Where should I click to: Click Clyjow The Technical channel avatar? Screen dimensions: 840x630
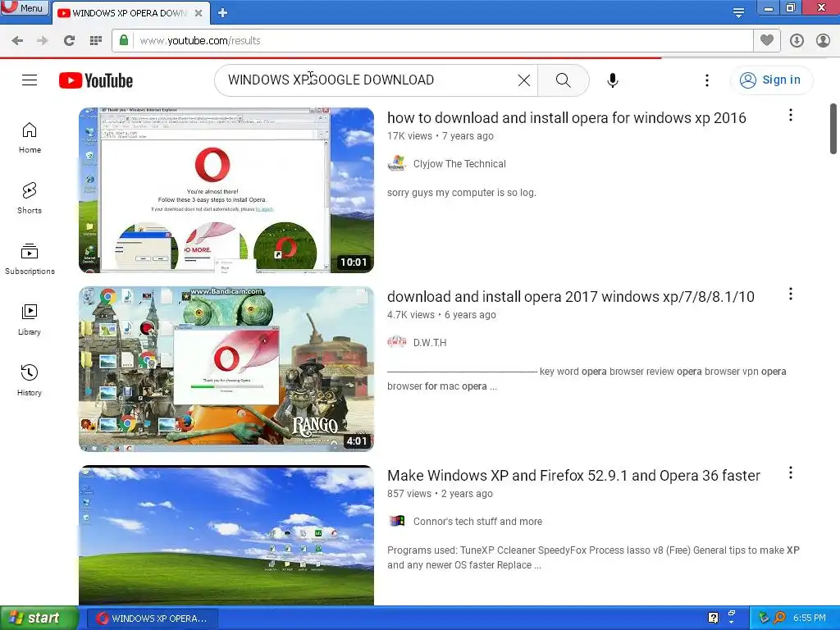(x=396, y=163)
